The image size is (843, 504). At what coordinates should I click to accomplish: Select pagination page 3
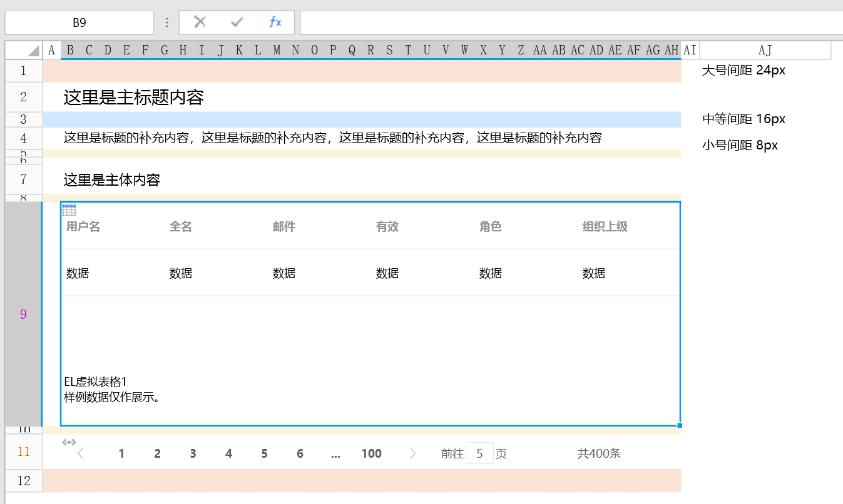[193, 453]
